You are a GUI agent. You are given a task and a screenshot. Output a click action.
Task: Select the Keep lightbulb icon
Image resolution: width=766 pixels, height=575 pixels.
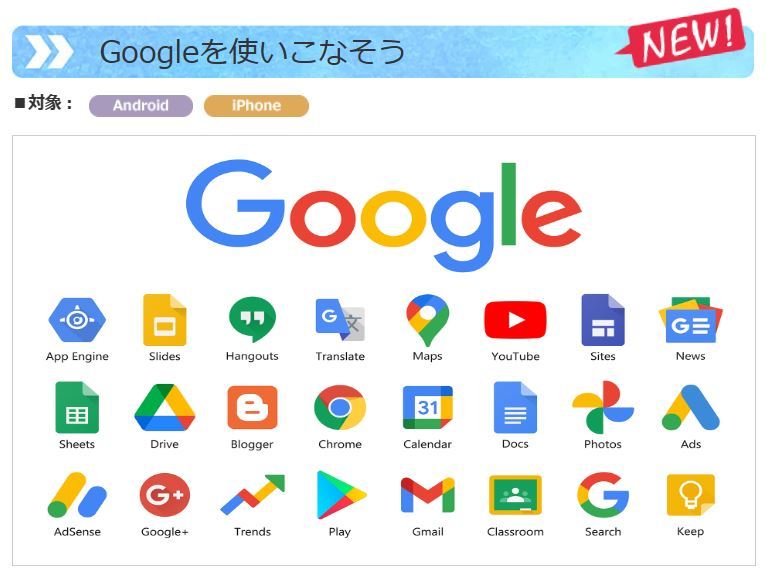point(690,495)
